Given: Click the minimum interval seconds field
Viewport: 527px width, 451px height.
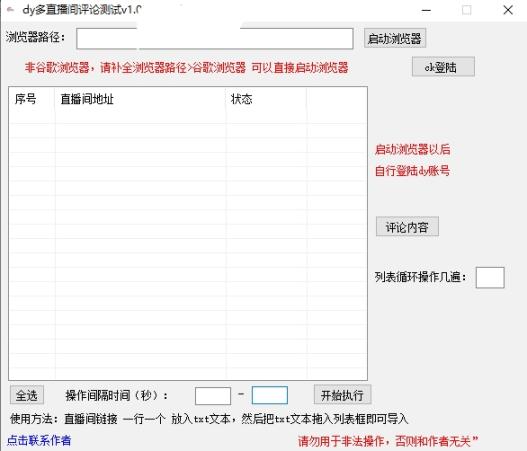Looking at the screenshot, I should [213, 396].
